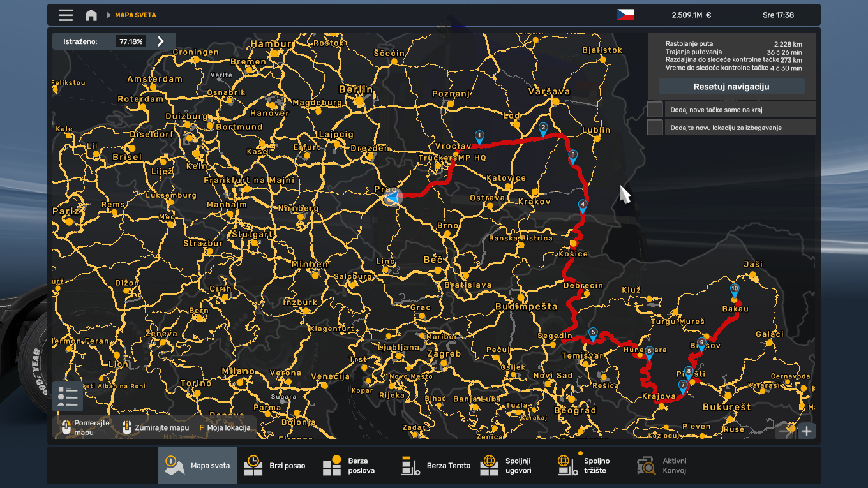Click the Varšava city label

pos(549,91)
